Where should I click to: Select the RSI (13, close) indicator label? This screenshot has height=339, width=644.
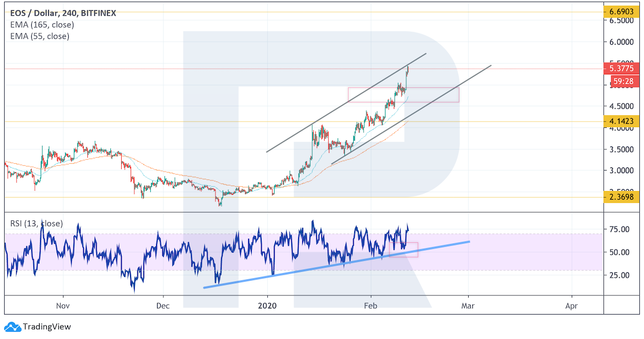(36, 224)
